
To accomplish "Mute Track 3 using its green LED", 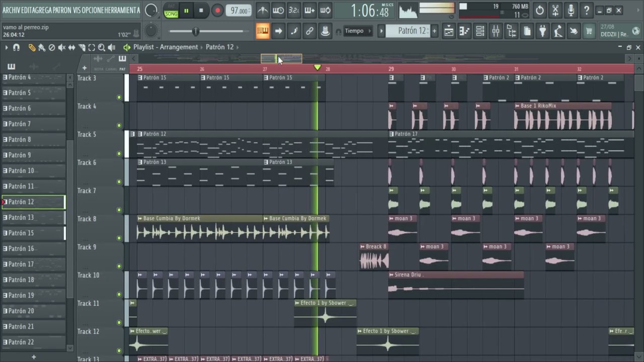I will [119, 97].
